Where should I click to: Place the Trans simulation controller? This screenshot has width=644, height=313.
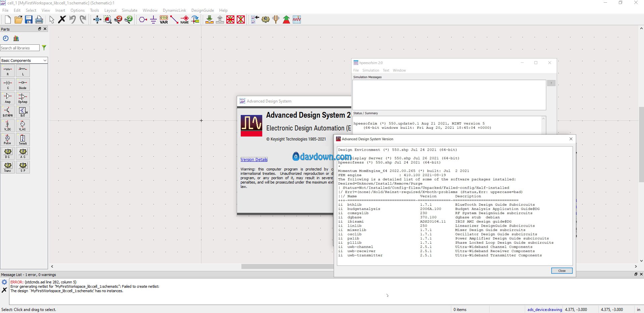[x=8, y=167]
